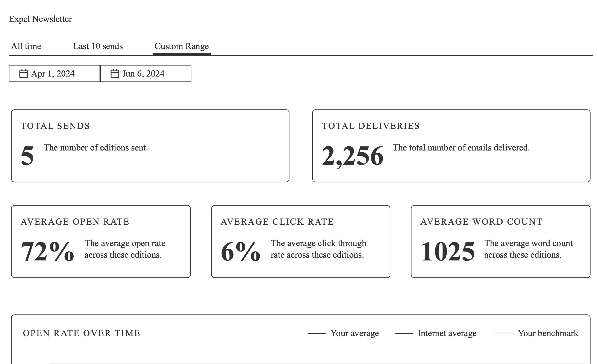
Task: Click the 72% average open rate value
Action: (47, 251)
